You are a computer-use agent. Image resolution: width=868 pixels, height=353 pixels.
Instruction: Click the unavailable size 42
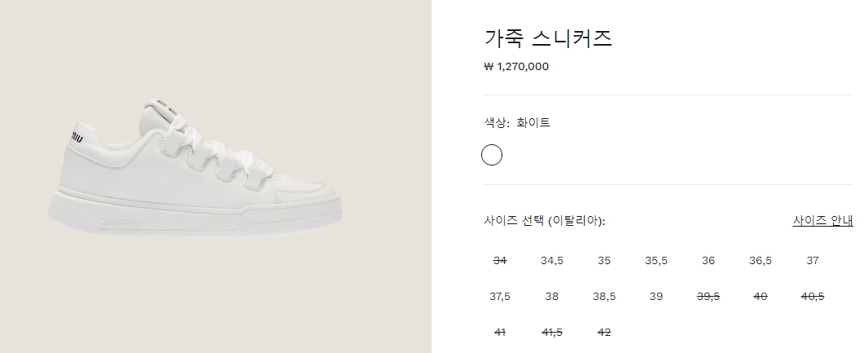click(x=604, y=332)
